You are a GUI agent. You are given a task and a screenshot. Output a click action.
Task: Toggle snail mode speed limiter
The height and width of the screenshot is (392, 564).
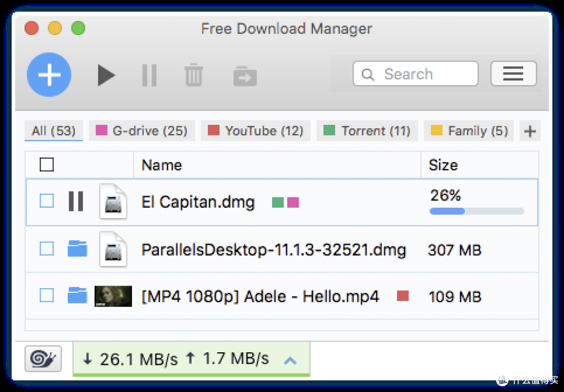pyautogui.click(x=43, y=359)
